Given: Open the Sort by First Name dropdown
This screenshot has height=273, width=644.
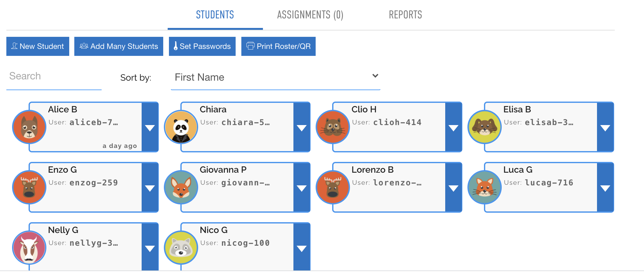Looking at the screenshot, I should (x=275, y=77).
